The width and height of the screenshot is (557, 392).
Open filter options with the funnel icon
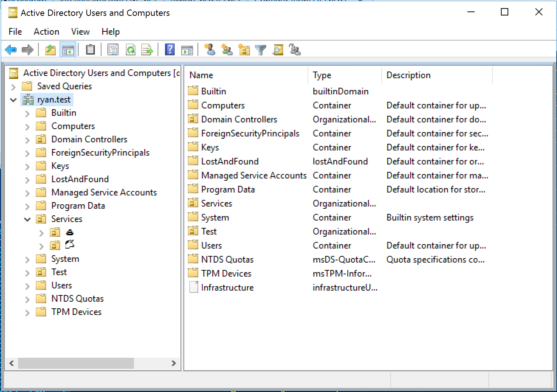pyautogui.click(x=261, y=49)
